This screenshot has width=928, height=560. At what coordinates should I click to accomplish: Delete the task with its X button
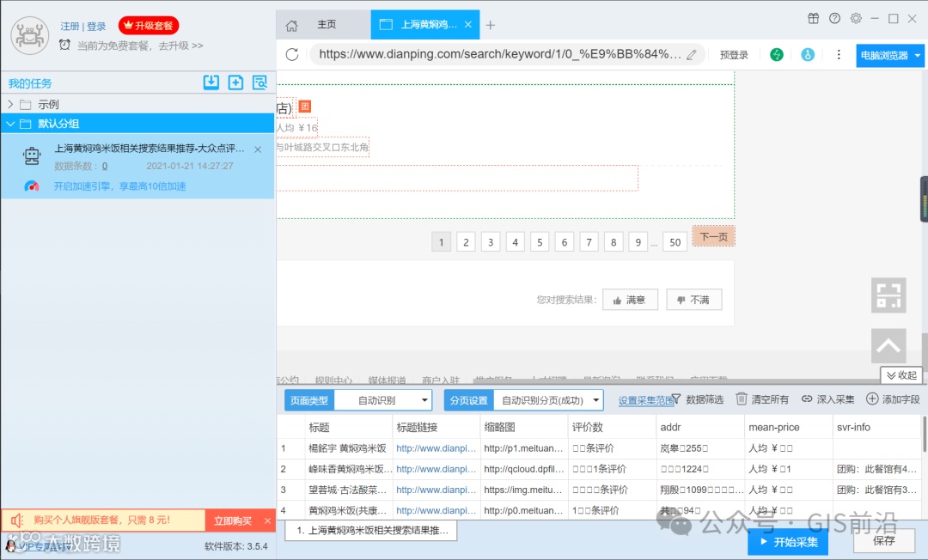point(258,149)
